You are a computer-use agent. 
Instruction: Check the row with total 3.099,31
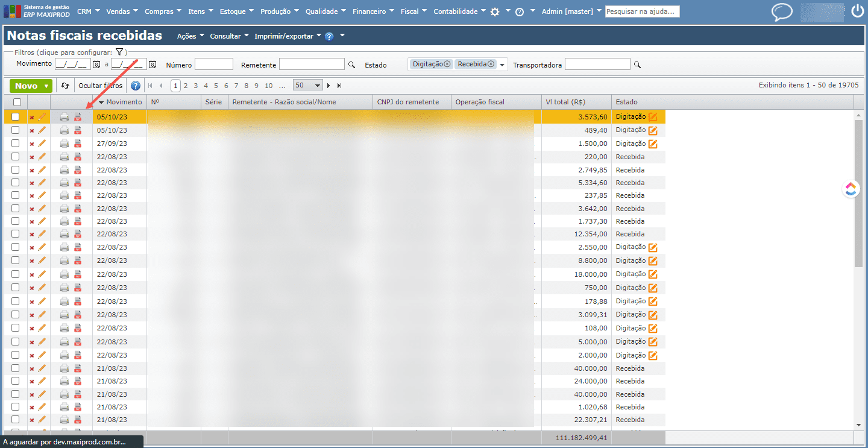[x=16, y=314]
